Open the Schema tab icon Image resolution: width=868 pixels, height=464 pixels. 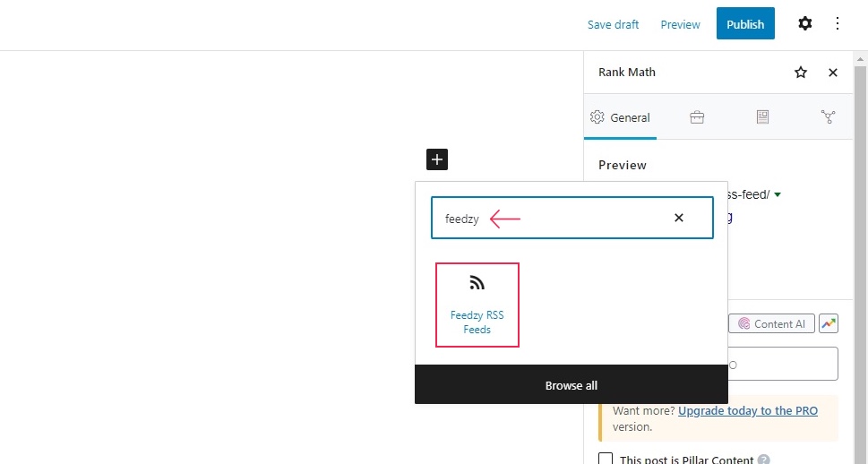(762, 116)
